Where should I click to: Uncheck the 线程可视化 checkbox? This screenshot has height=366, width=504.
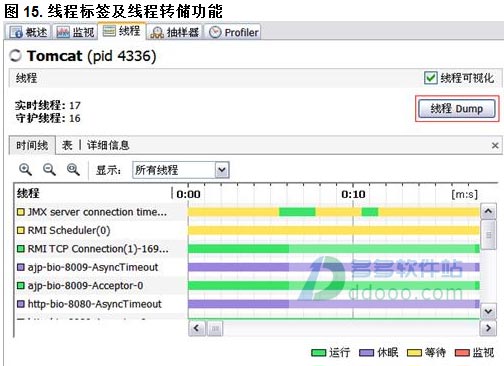430,78
